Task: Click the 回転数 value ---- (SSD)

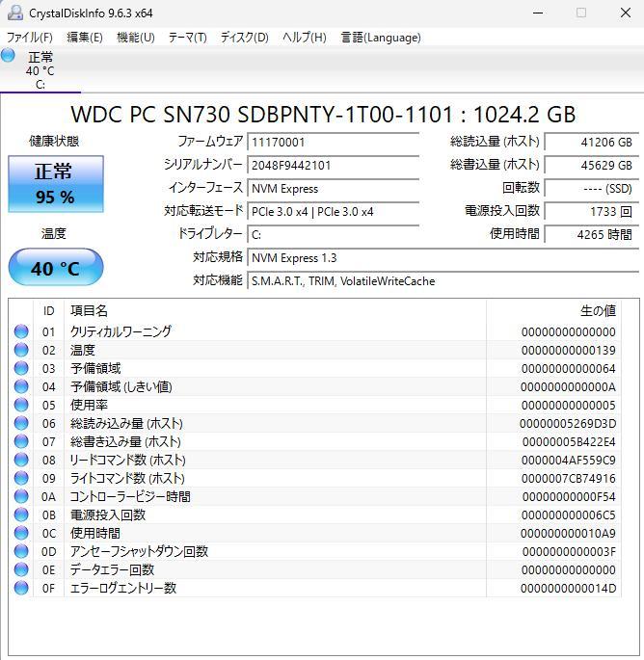Action: (x=591, y=188)
